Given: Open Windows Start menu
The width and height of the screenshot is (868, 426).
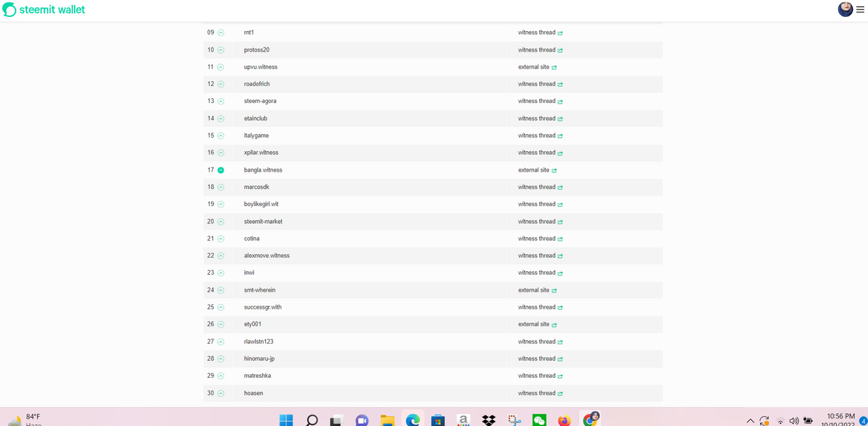Looking at the screenshot, I should coord(286,420).
